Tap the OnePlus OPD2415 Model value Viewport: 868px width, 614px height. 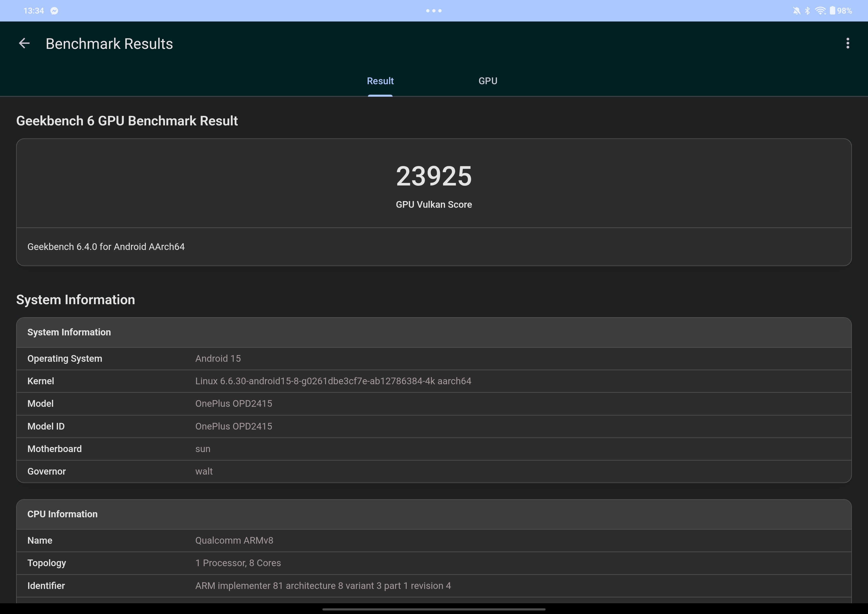234,404
